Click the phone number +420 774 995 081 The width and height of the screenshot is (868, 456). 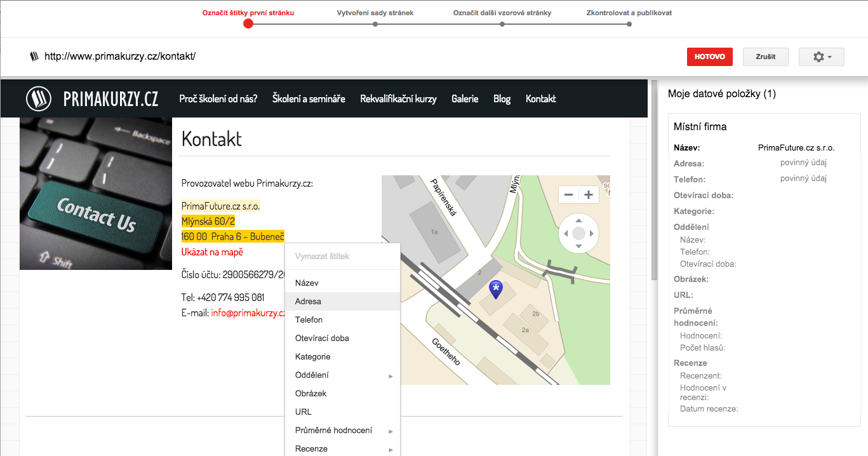point(230,297)
